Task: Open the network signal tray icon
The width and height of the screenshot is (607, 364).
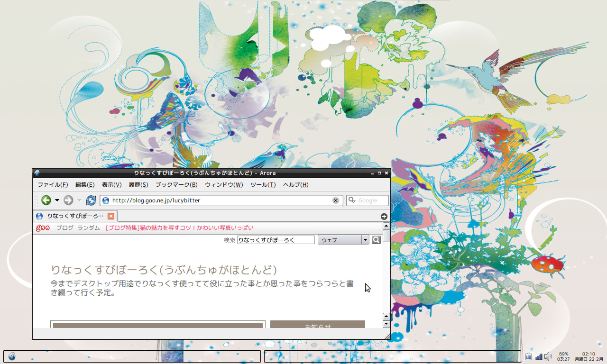Action: [x=539, y=356]
